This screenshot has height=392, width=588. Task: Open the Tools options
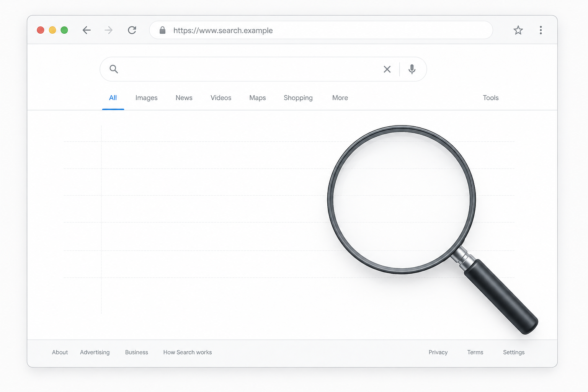[x=491, y=98]
